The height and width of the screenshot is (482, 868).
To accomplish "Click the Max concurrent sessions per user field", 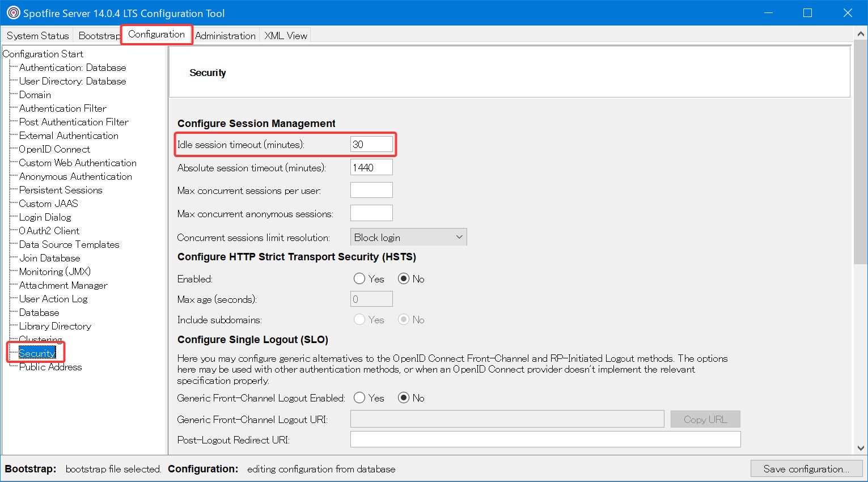I will click(x=371, y=191).
